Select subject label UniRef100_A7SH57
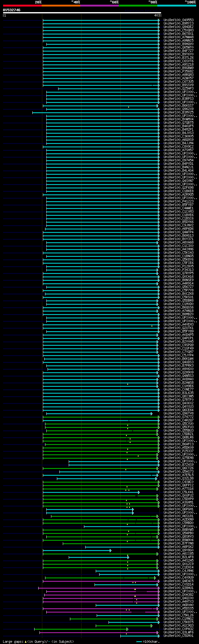Viewport: 199px width, 644px height. pos(179,150)
